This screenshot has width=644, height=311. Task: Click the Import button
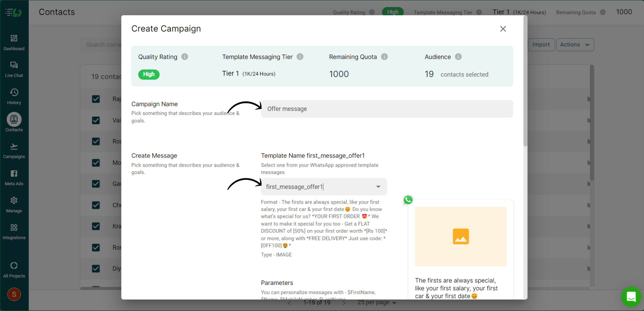pos(541,45)
